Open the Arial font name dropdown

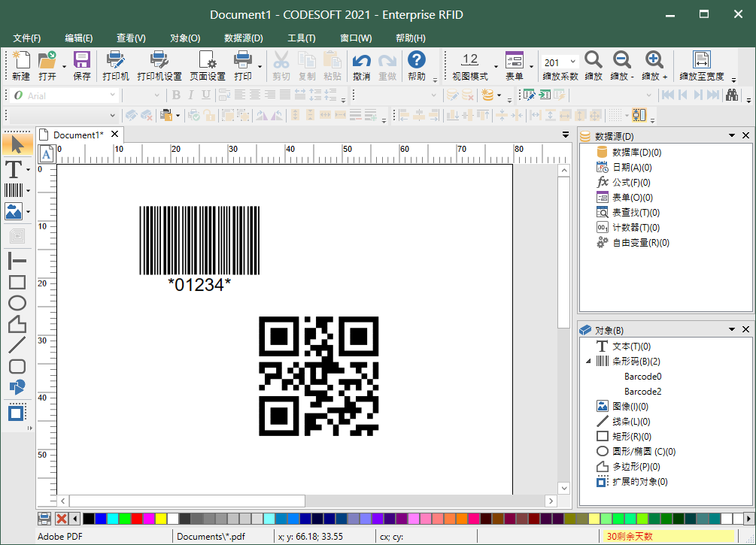click(x=112, y=95)
